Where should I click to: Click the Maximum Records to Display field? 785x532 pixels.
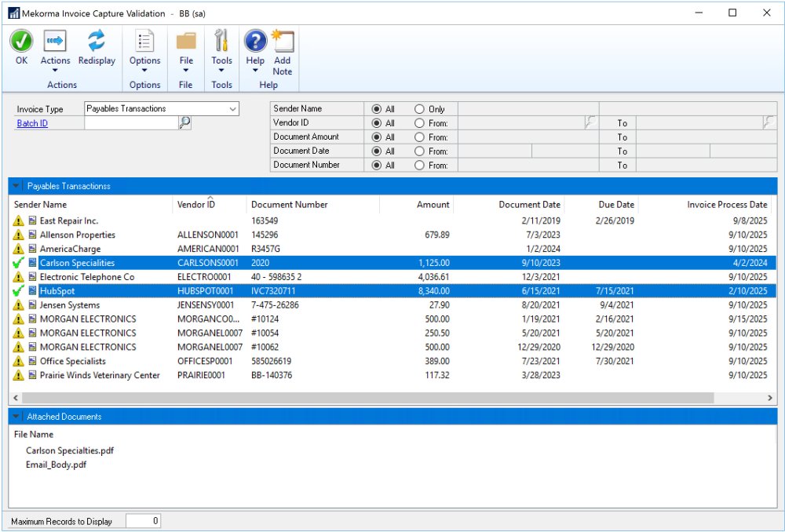[144, 521]
